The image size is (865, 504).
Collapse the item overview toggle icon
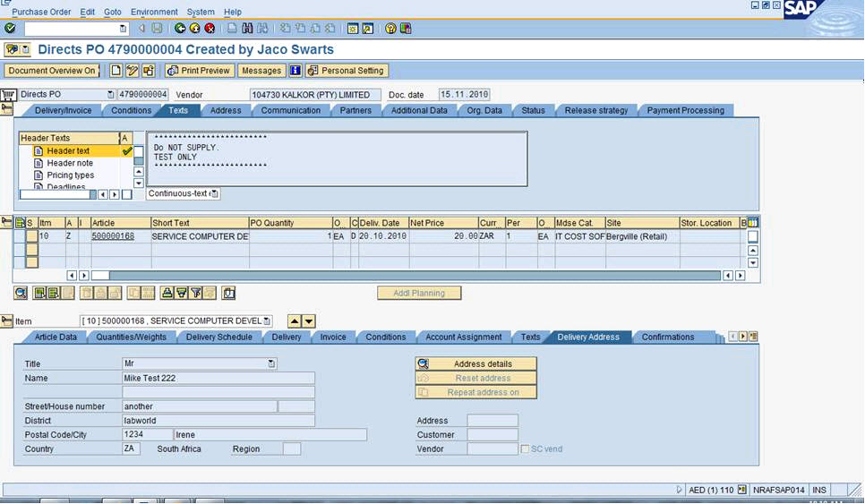point(6,223)
